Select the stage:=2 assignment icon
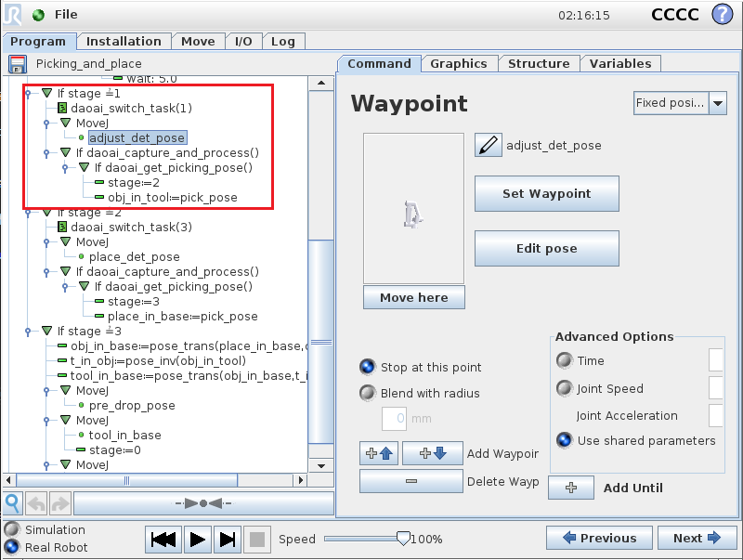743x560 pixels. (x=99, y=182)
